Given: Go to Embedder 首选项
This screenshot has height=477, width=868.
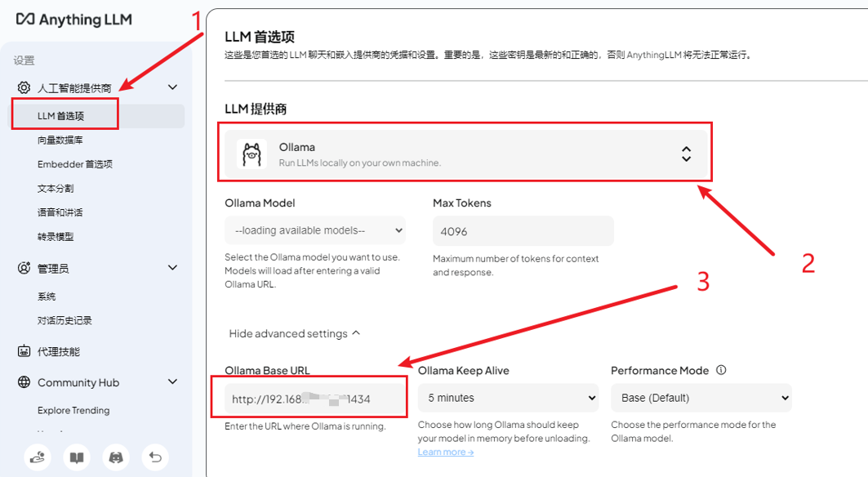Looking at the screenshot, I should [75, 164].
